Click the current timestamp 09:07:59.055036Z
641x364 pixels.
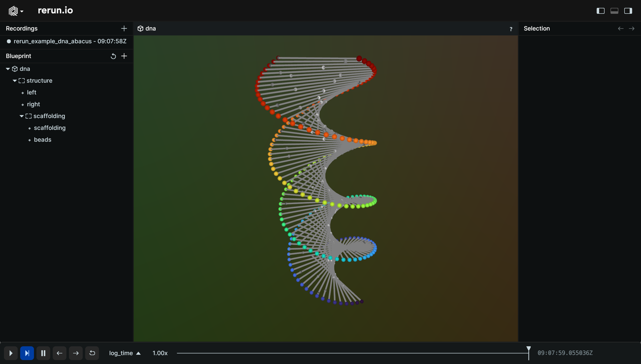[x=565, y=353]
